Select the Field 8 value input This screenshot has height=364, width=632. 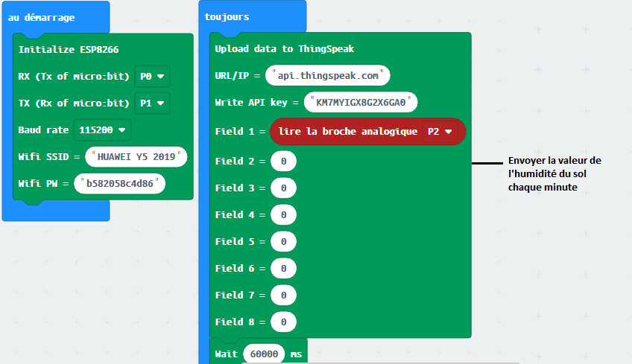click(x=284, y=322)
